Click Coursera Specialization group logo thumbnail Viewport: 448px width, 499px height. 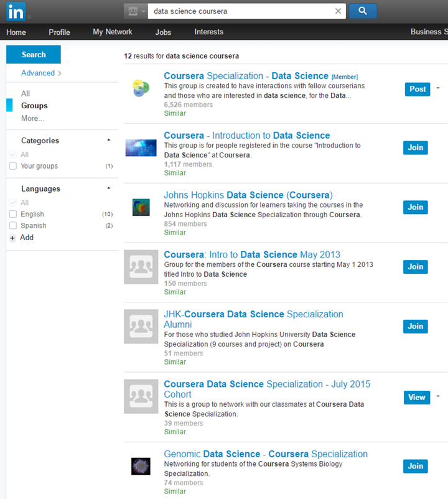pyautogui.click(x=141, y=88)
